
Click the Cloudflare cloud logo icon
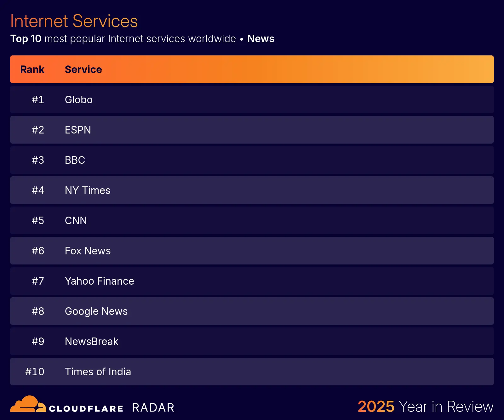coord(28,404)
